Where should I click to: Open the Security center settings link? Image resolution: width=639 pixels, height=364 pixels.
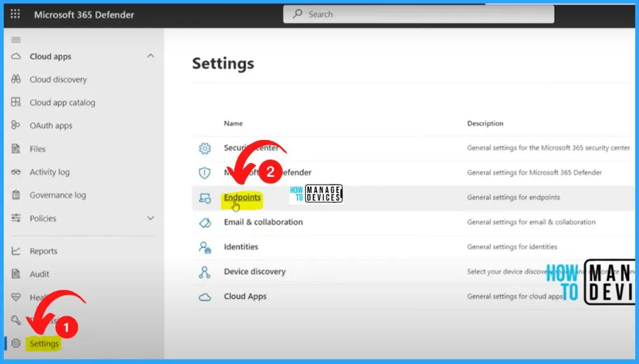pyautogui.click(x=251, y=148)
